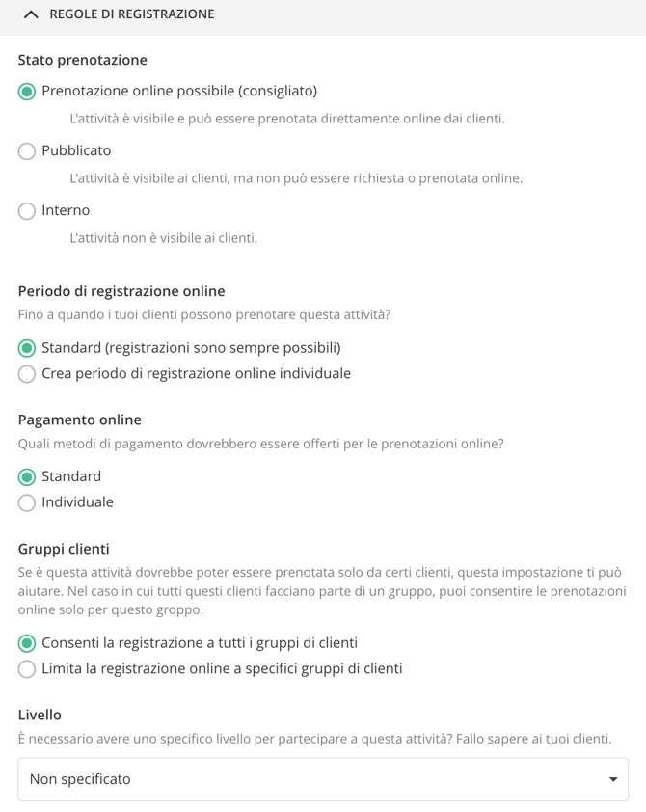Select Standard under Pagamento online

27,477
